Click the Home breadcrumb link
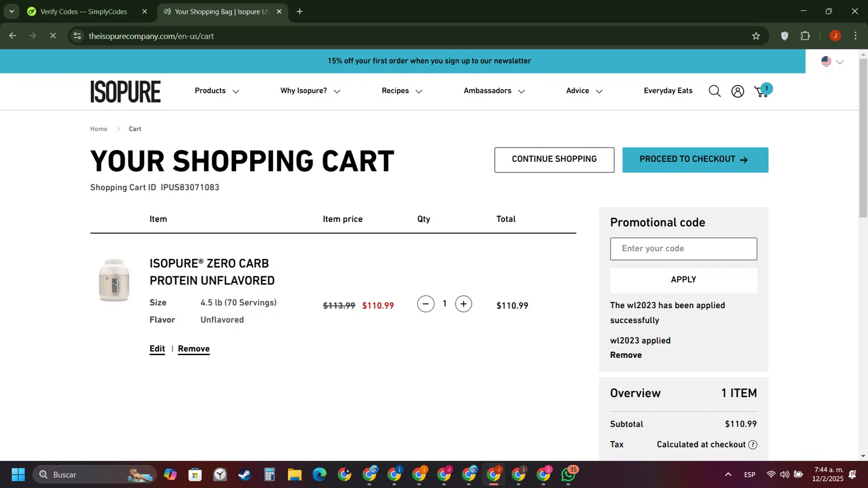Image resolution: width=868 pixels, height=488 pixels. [98, 129]
